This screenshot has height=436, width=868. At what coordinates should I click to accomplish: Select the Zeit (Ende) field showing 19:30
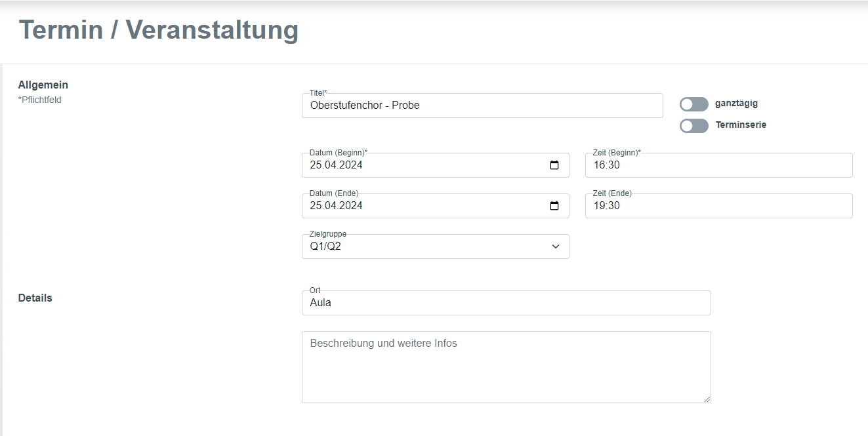pos(718,205)
